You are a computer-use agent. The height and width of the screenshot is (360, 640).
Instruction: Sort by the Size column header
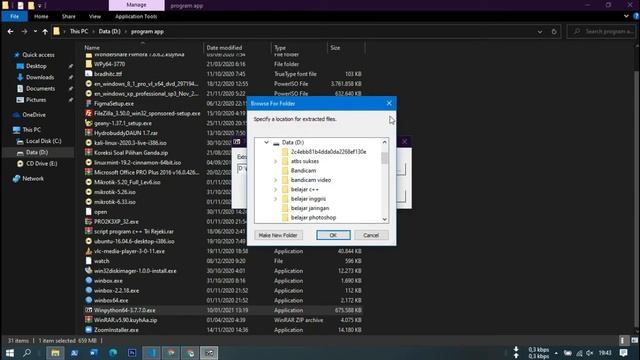(335, 48)
